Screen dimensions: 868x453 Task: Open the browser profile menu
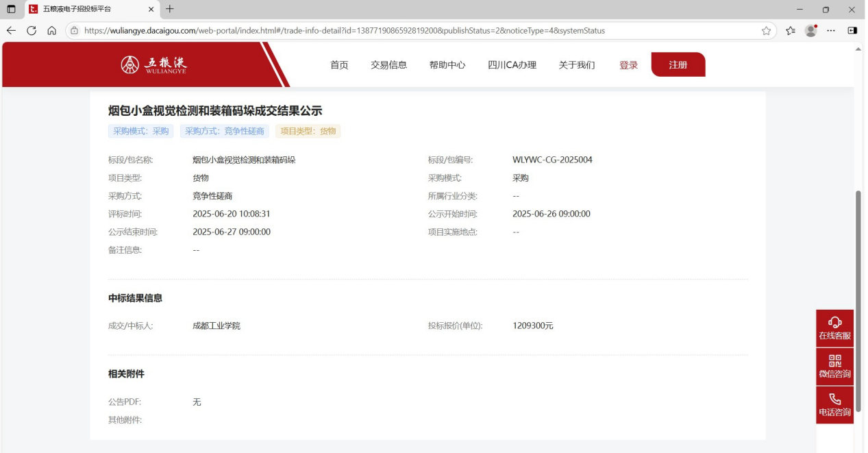click(x=811, y=31)
